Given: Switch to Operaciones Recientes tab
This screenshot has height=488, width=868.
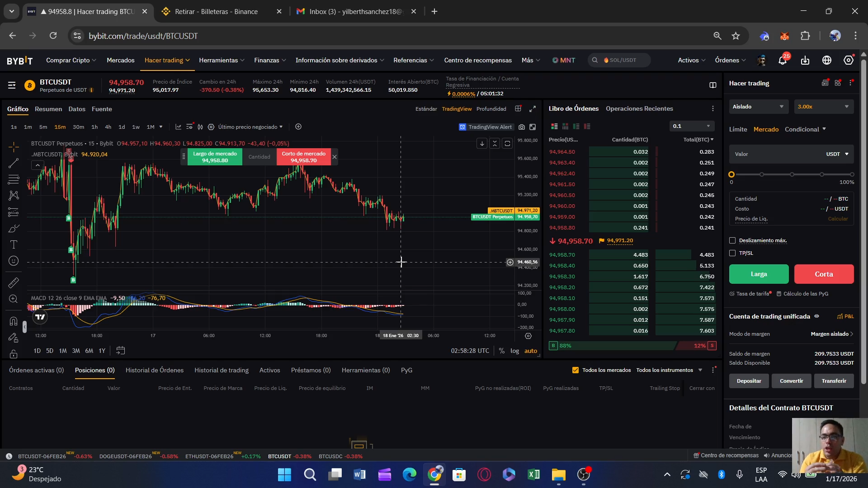Looking at the screenshot, I should [x=639, y=109].
